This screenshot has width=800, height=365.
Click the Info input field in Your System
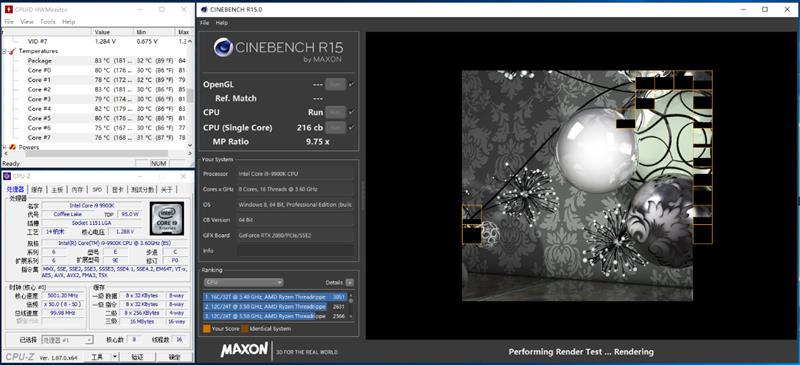295,251
